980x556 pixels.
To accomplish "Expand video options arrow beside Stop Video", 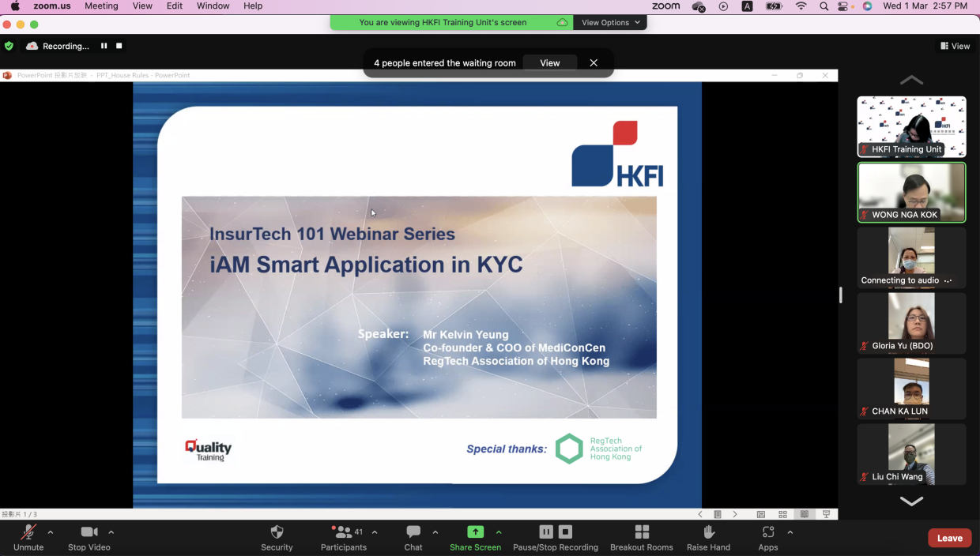I will tap(111, 532).
